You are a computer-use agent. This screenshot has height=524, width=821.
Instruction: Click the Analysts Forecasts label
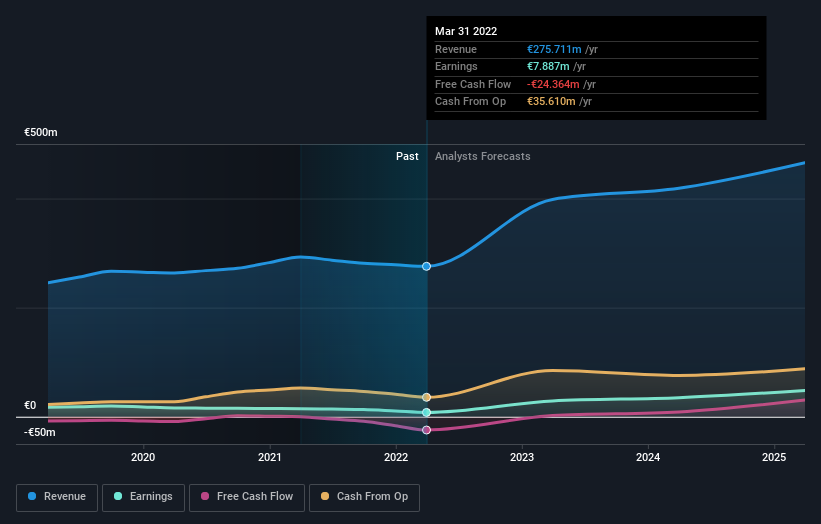[483, 157]
